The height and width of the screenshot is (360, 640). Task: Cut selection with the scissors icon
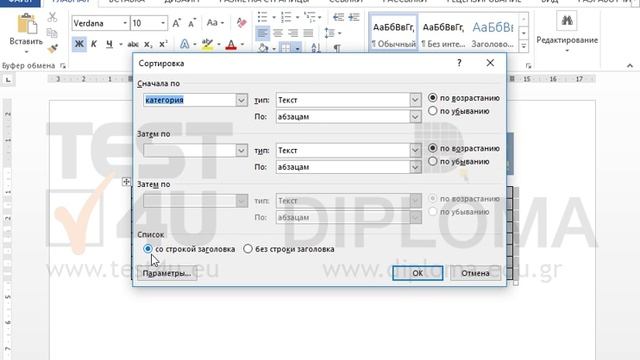(x=52, y=17)
